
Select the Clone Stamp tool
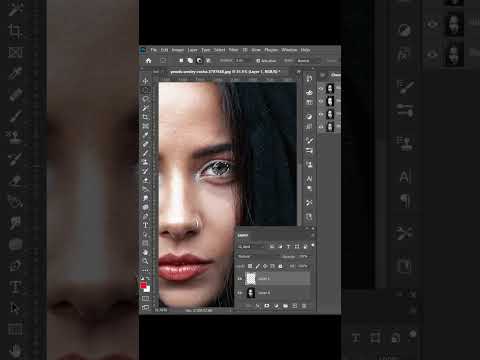click(146, 162)
